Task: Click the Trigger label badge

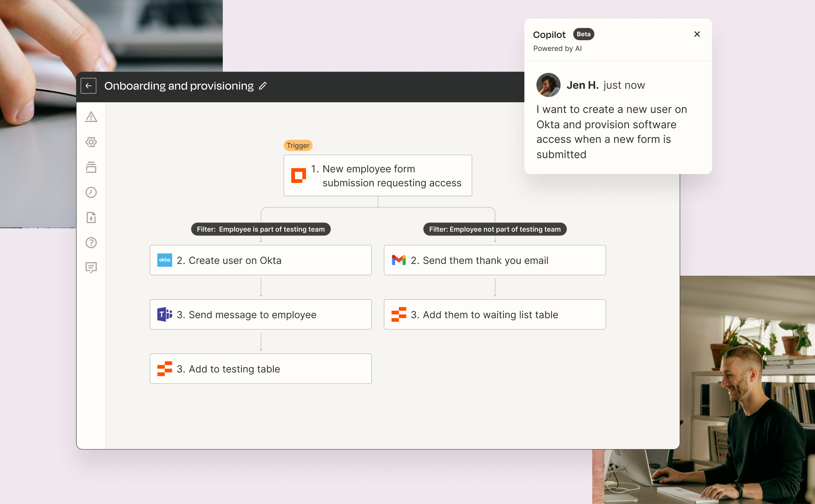Action: coord(298,146)
